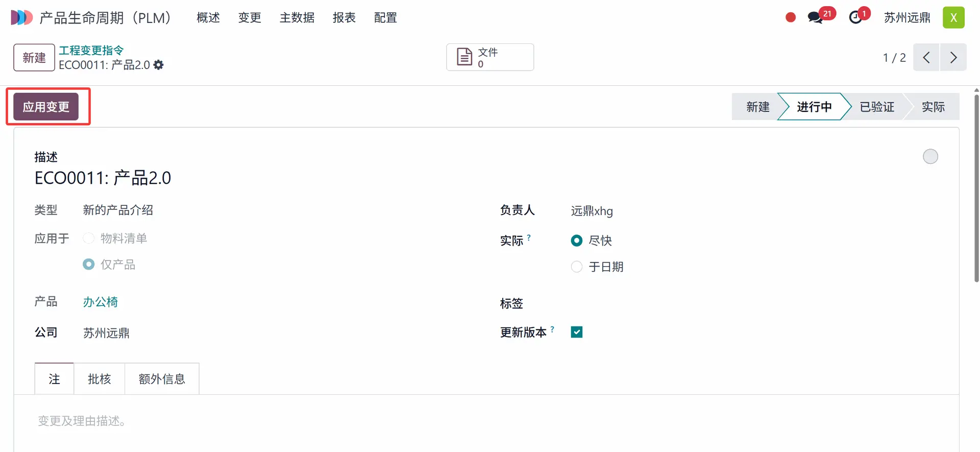This screenshot has height=452, width=980.
Task: Open the ECO settings gear menu
Action: [x=159, y=65]
